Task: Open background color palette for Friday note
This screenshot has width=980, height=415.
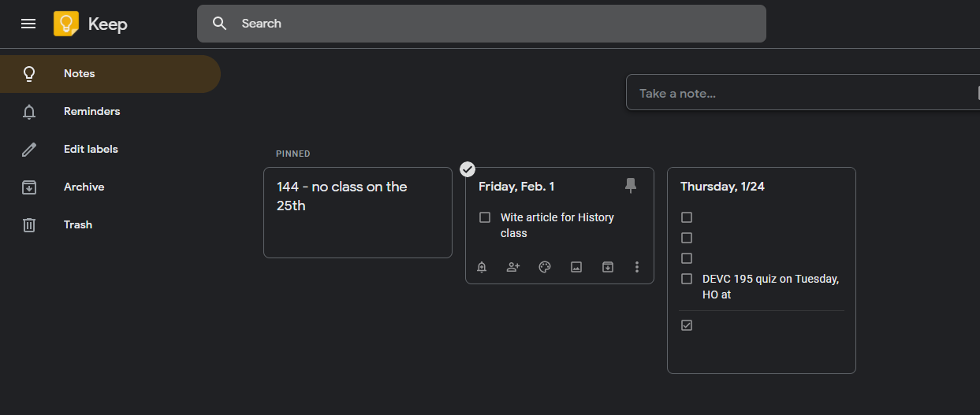Action: tap(544, 267)
